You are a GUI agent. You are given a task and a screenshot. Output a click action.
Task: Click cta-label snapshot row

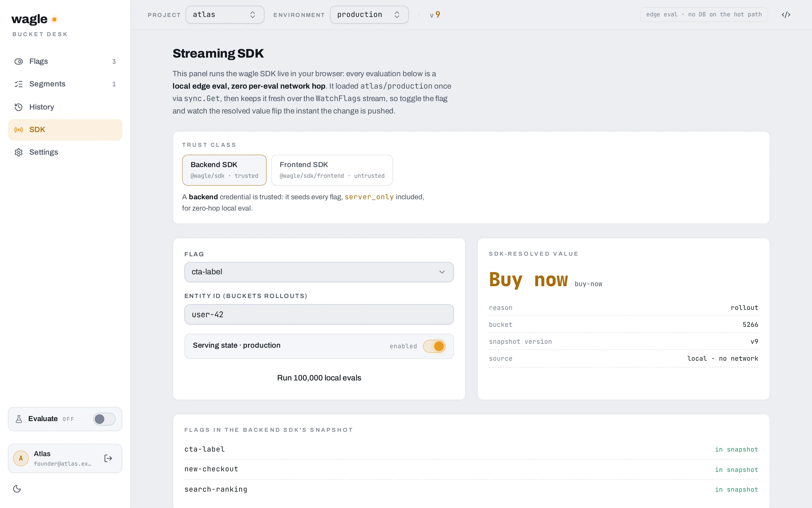click(x=471, y=450)
